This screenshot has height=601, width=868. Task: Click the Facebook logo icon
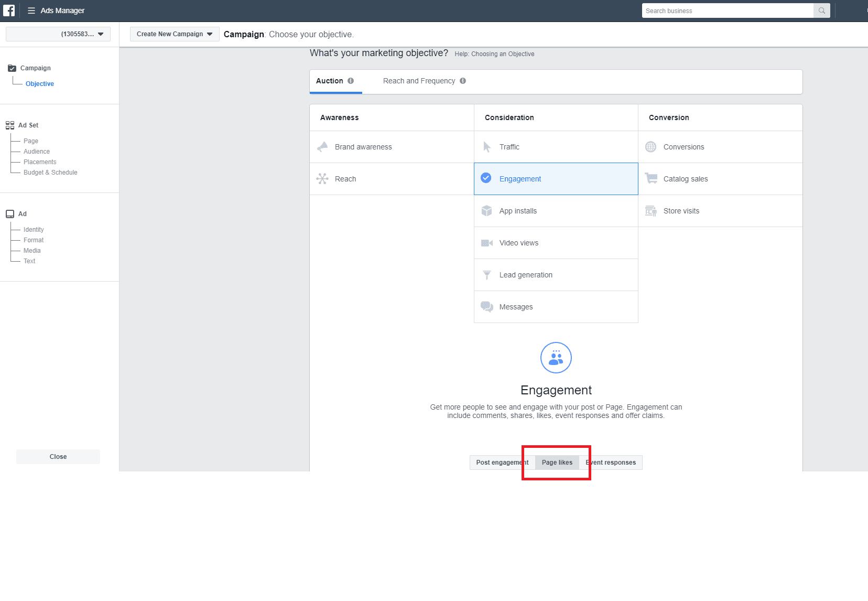[9, 10]
